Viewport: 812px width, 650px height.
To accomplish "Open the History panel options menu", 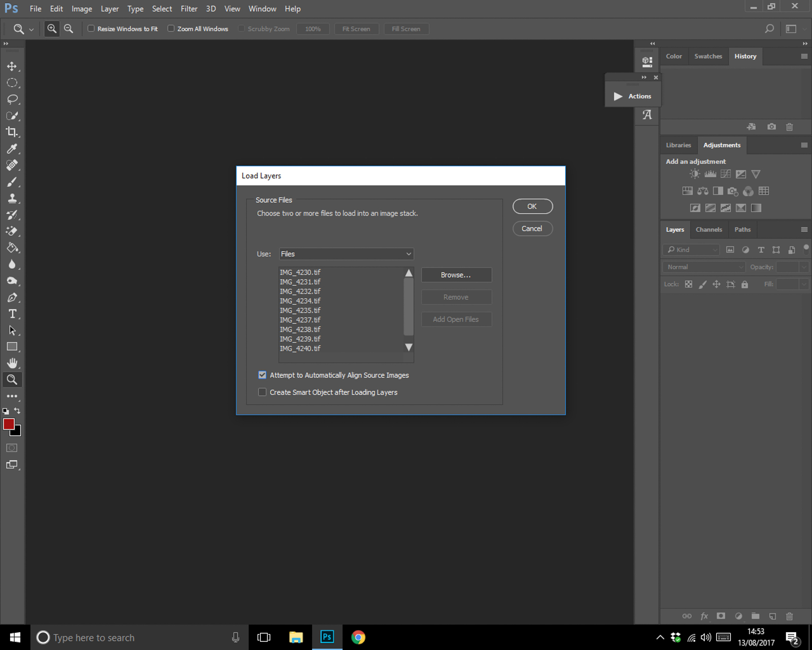I will (x=804, y=56).
